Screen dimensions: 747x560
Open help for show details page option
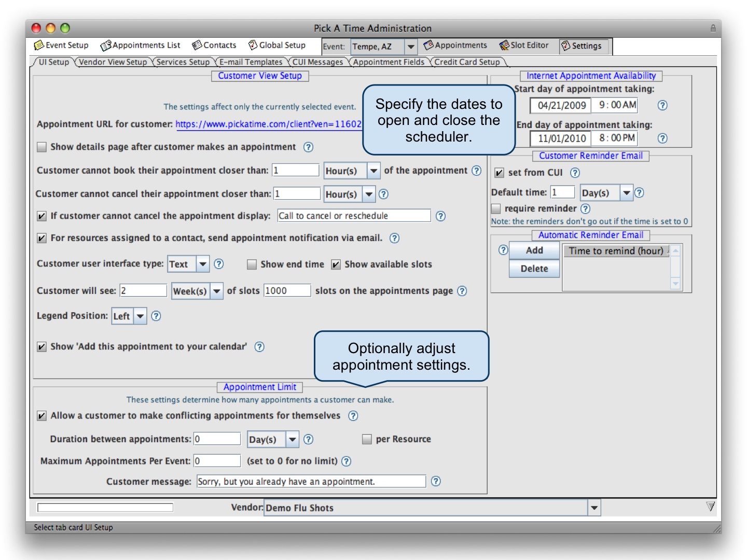point(308,147)
